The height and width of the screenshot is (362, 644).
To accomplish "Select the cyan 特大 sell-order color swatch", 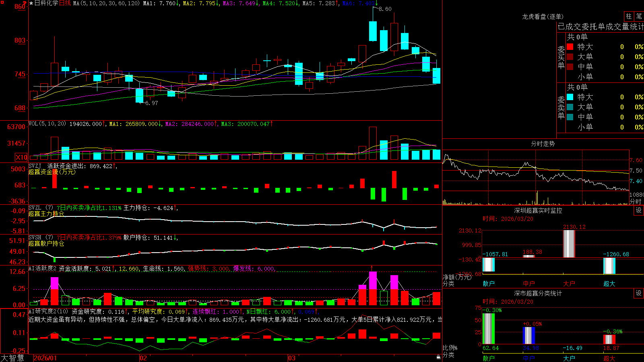I will (x=570, y=97).
